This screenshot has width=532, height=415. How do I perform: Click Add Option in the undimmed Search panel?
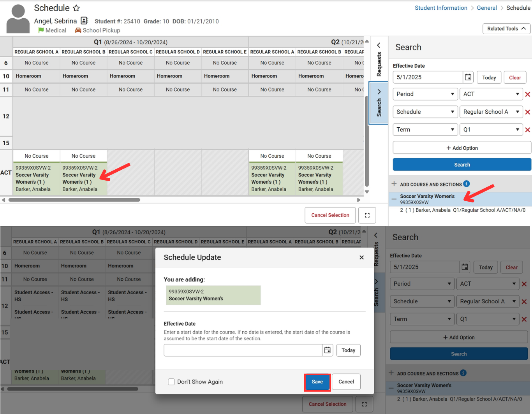tap(462, 148)
